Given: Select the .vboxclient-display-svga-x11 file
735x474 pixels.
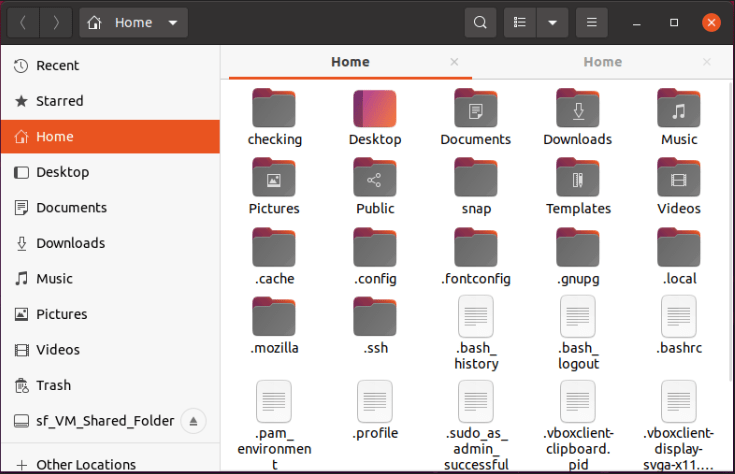Looking at the screenshot, I should click(x=679, y=425).
